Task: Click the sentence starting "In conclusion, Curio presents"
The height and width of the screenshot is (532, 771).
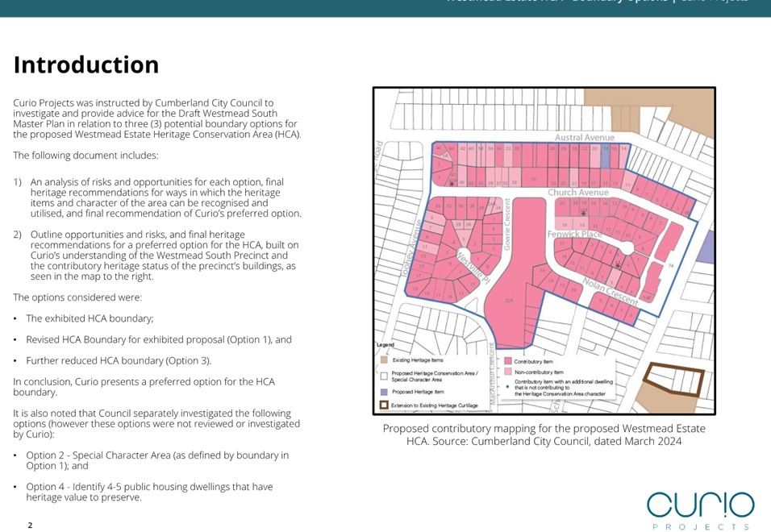Action: tap(144, 387)
